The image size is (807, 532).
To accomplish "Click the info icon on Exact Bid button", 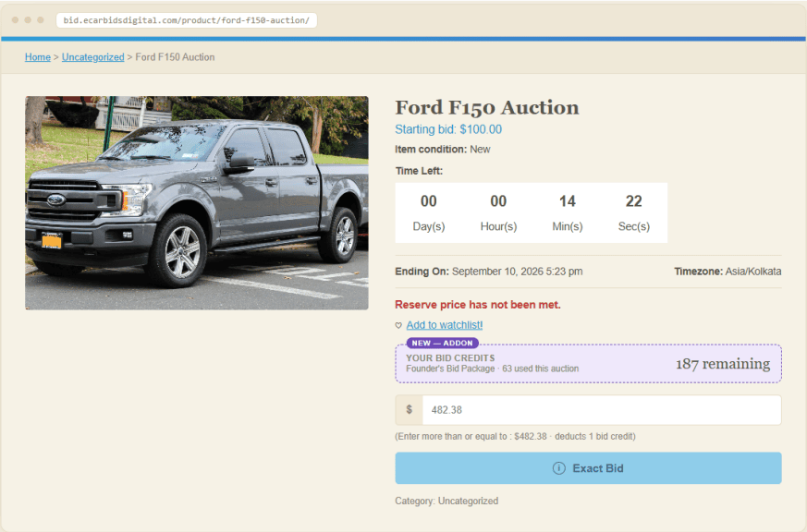I will (559, 468).
